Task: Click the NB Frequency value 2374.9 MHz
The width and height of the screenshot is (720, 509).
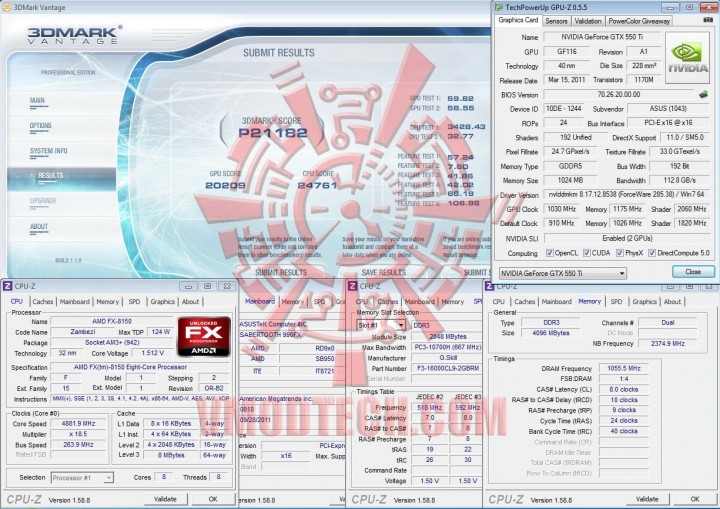Action: click(x=667, y=344)
